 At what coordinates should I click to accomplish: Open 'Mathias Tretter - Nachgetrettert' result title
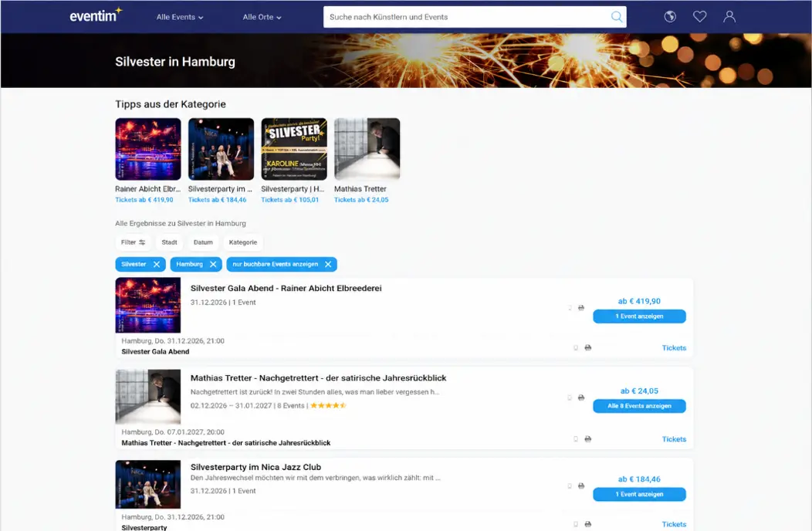pyautogui.click(x=318, y=378)
